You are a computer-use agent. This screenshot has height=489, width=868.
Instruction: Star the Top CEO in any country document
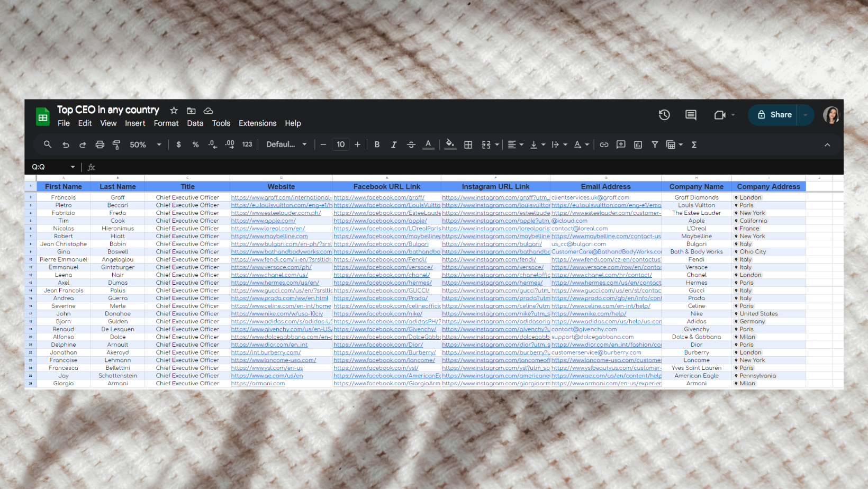tap(174, 111)
